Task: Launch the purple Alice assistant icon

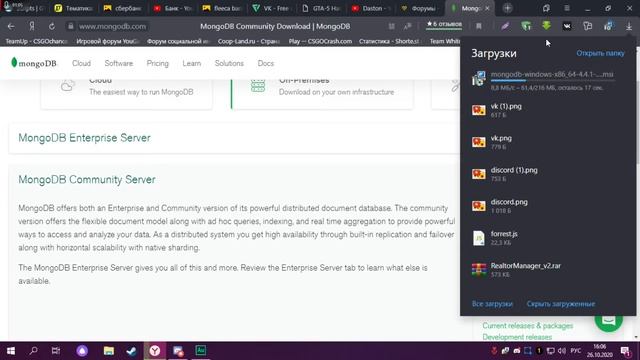Action: coord(82,351)
